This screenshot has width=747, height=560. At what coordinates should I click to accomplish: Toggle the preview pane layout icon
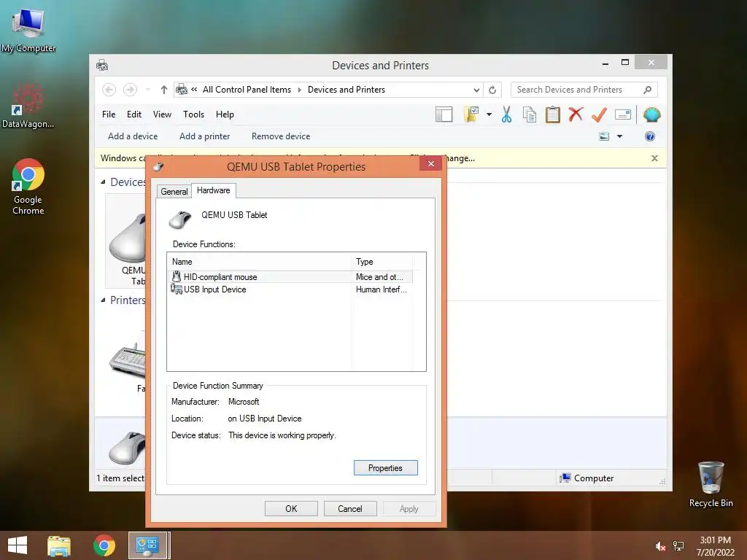click(x=444, y=114)
